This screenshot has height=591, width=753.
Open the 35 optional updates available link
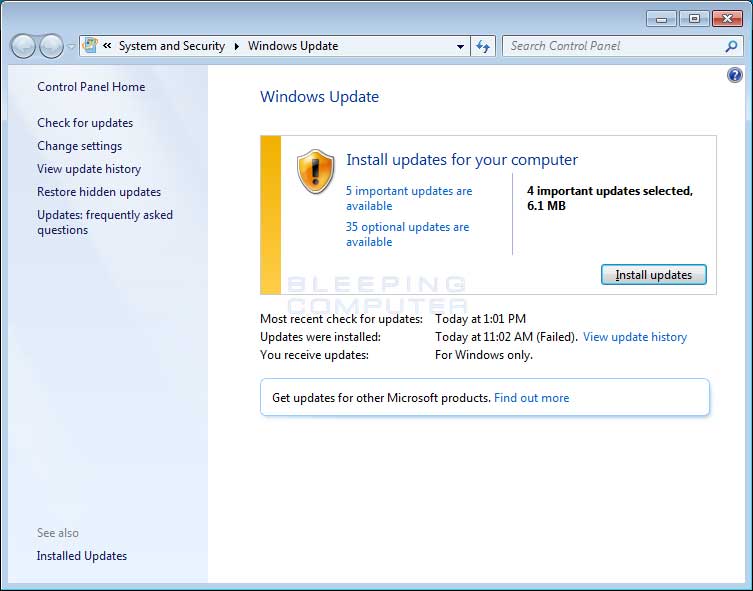407,234
